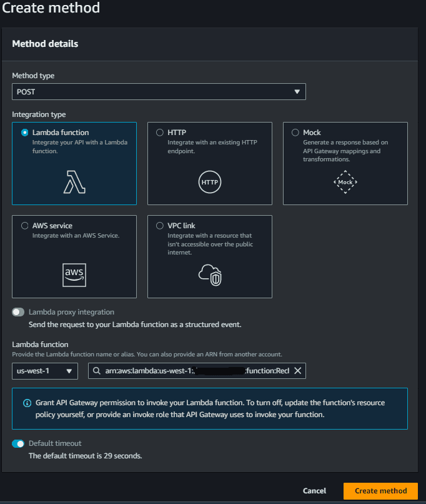Turn off the Default timeout toggle

coord(18,443)
